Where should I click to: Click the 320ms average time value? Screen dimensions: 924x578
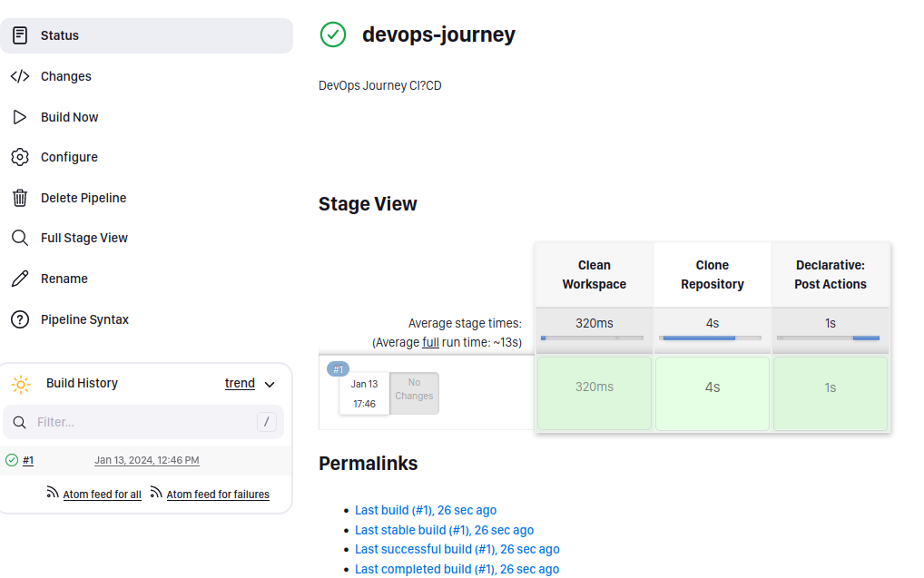594,323
